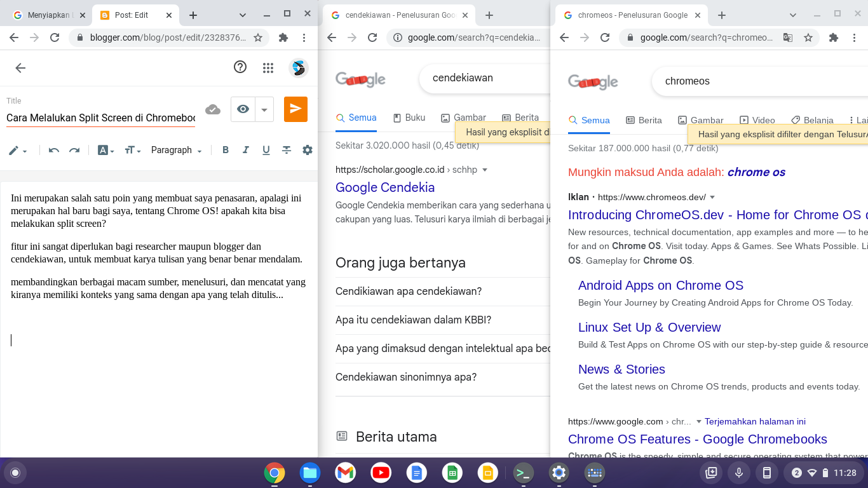Launch Chrome from the shelf
The height and width of the screenshot is (488, 868).
[275, 473]
